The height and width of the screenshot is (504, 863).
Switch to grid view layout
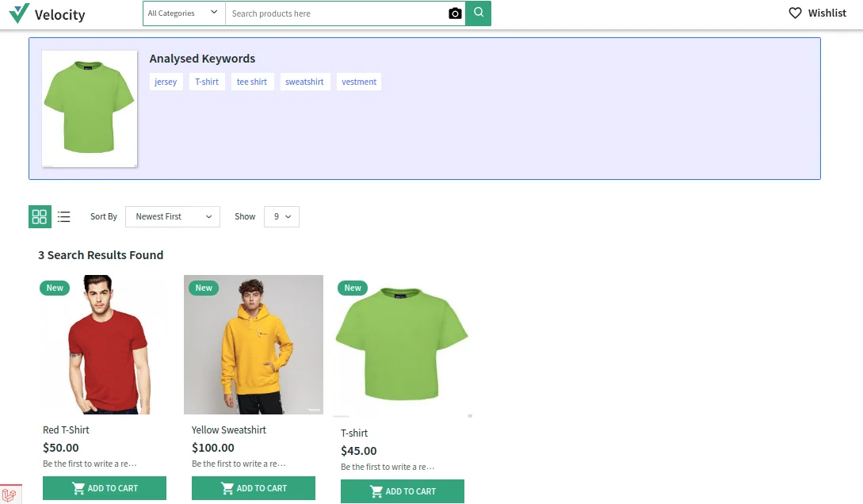pos(40,216)
